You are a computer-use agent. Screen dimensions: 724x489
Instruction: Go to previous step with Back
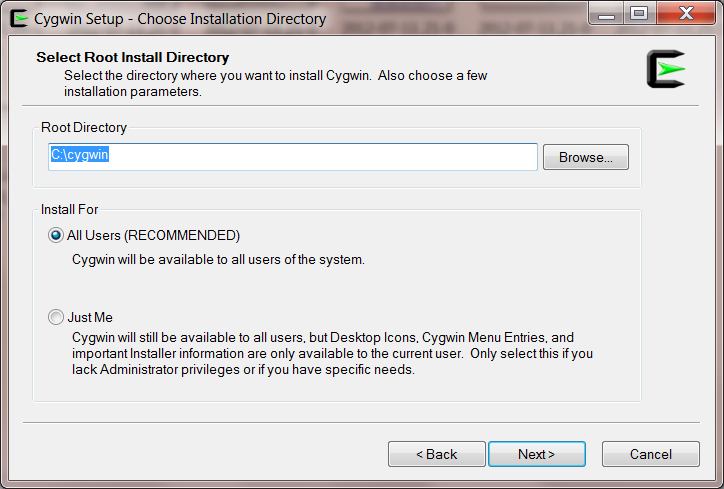(x=437, y=454)
